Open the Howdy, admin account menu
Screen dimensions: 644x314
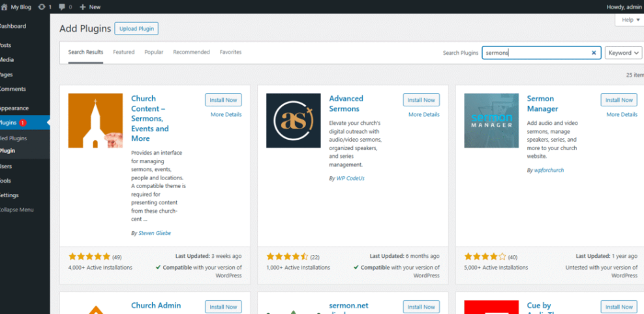pyautogui.click(x=624, y=7)
